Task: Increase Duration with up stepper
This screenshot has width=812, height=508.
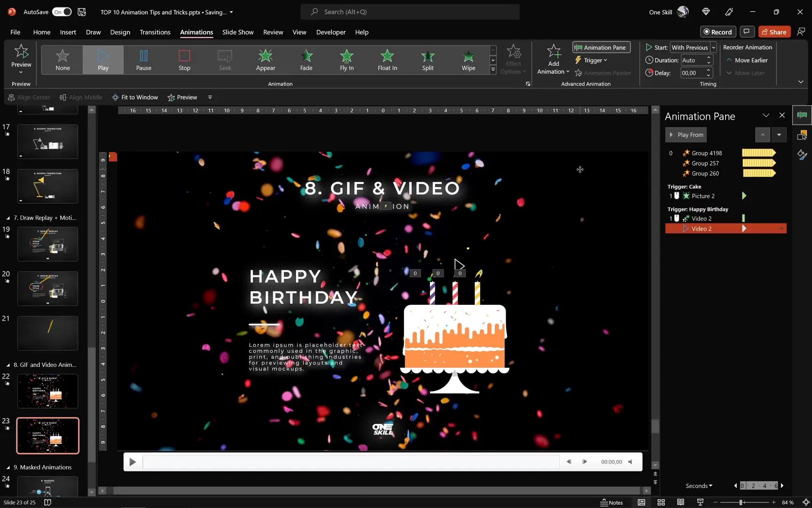Action: (709, 57)
